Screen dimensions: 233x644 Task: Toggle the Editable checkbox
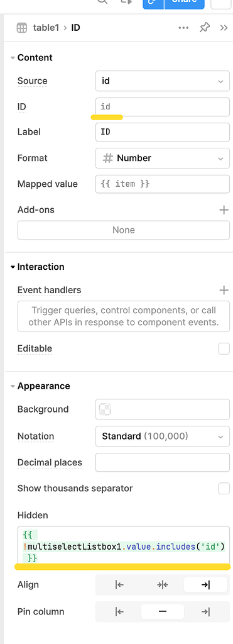click(224, 348)
